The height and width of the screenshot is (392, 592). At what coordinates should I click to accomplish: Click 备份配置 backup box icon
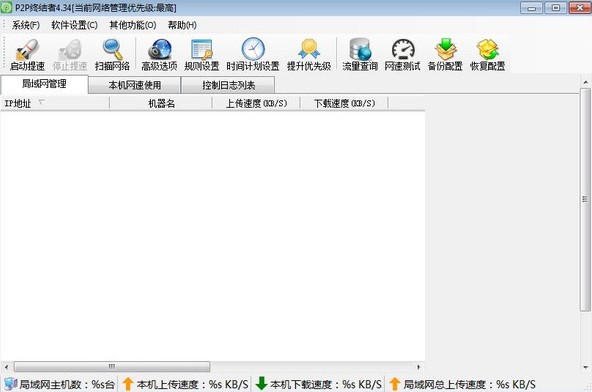tap(446, 49)
